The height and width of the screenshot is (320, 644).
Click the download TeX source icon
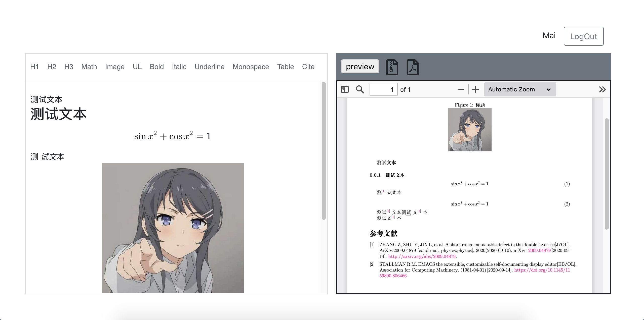(x=392, y=67)
